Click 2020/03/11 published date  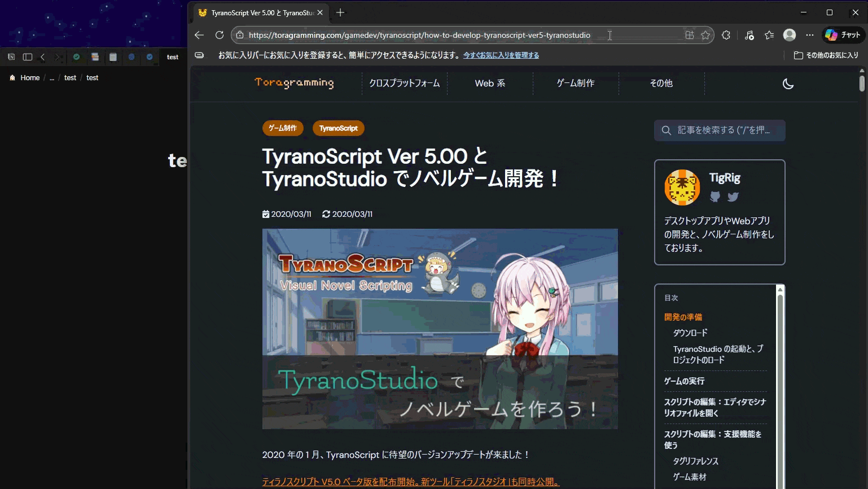click(x=287, y=214)
